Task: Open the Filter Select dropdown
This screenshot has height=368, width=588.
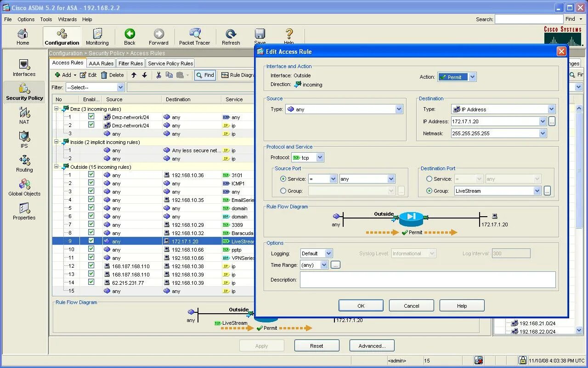Action: [x=120, y=87]
